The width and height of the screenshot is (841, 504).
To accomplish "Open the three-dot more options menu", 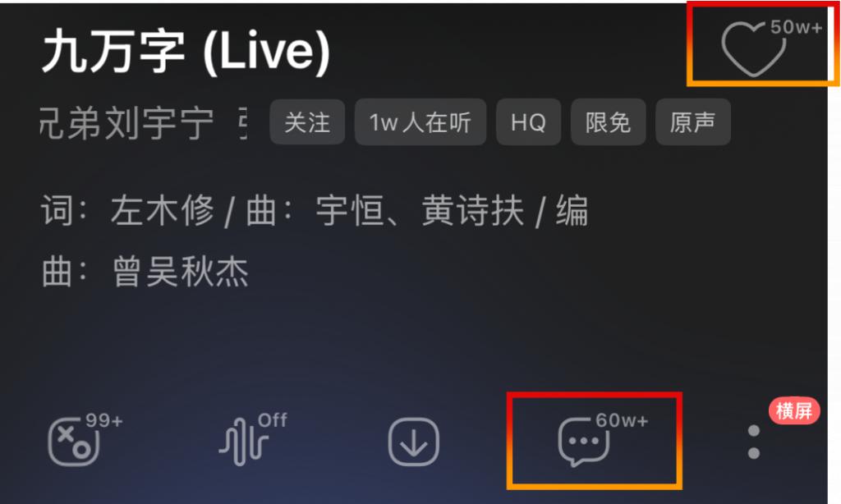I will [754, 442].
